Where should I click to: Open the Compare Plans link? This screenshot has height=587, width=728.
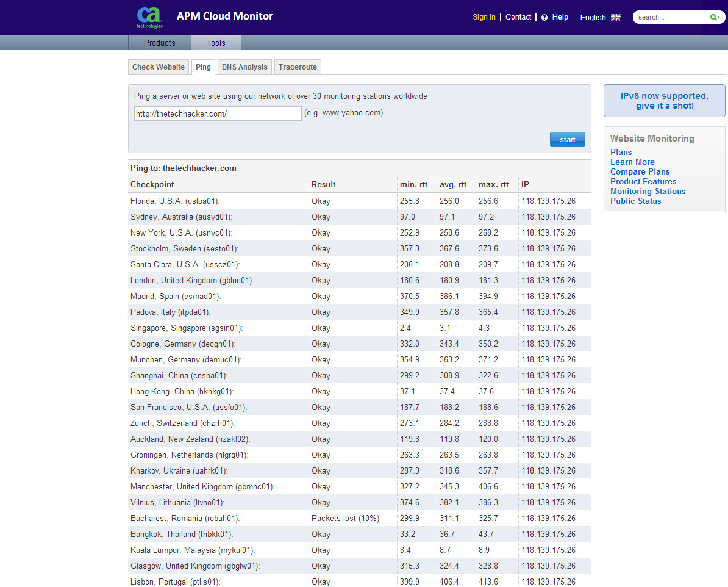tap(640, 171)
